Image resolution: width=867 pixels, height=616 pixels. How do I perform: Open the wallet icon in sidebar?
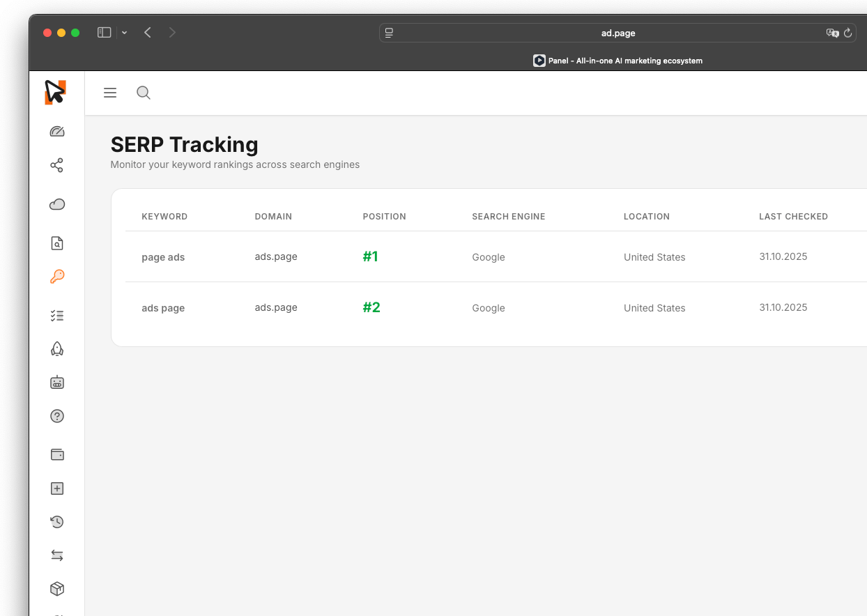[x=57, y=454]
